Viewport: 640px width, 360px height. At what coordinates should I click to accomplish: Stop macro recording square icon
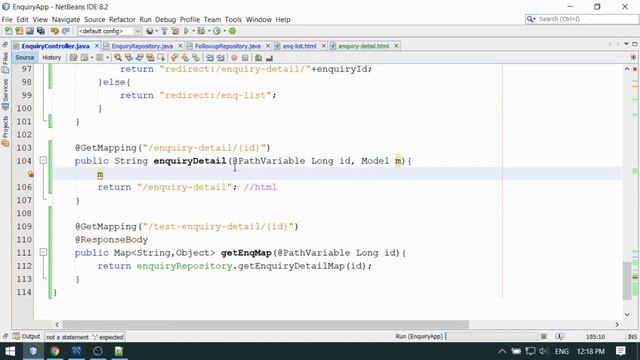coord(245,58)
